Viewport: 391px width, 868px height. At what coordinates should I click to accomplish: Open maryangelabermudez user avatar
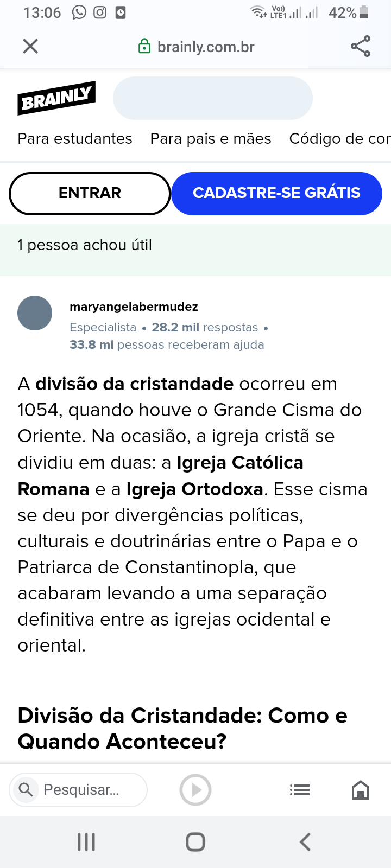[35, 313]
